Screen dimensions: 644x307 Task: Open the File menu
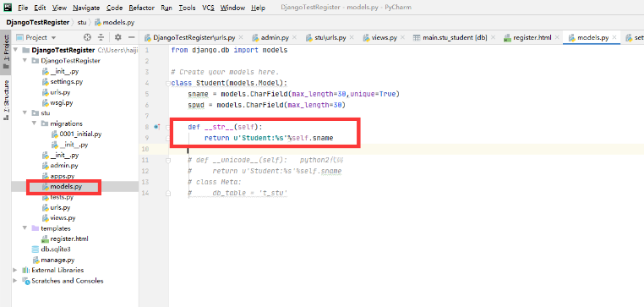[x=23, y=8]
